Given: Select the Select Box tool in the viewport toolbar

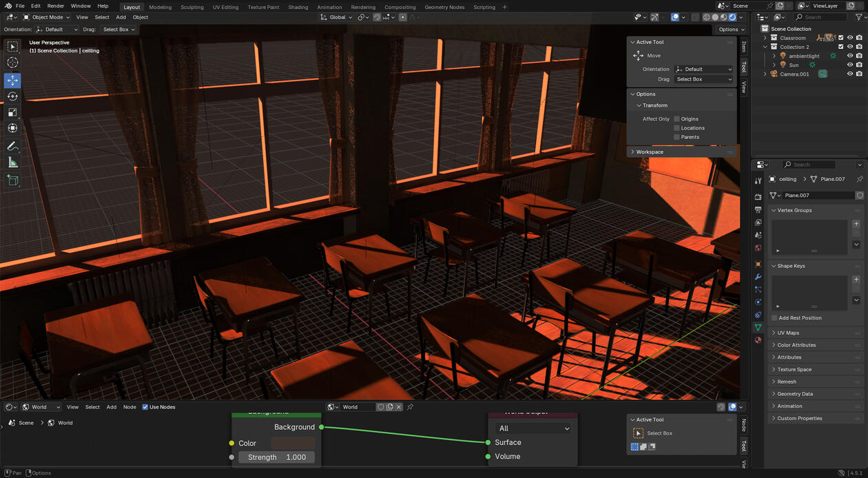Looking at the screenshot, I should (12, 46).
